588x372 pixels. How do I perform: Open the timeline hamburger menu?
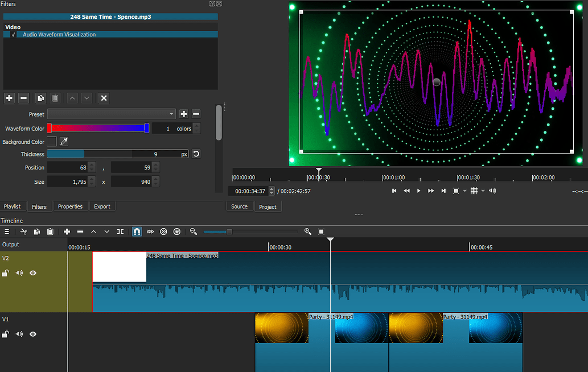[x=7, y=232]
